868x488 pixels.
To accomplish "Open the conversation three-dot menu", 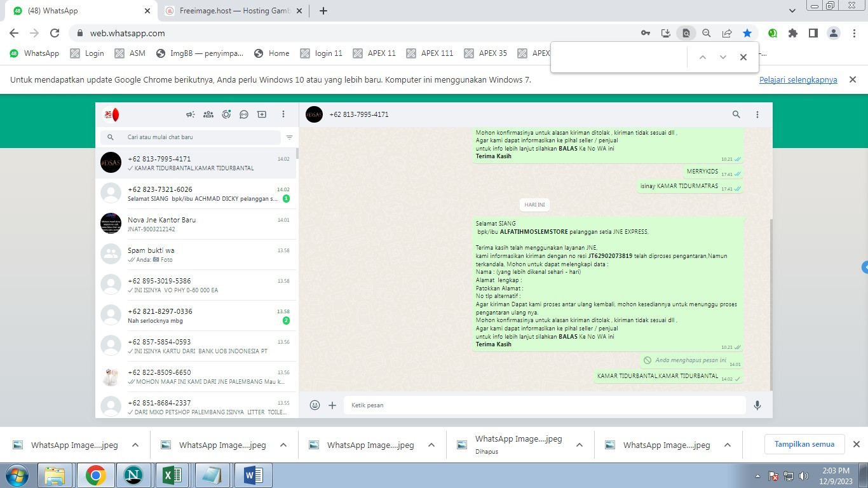I will point(757,114).
